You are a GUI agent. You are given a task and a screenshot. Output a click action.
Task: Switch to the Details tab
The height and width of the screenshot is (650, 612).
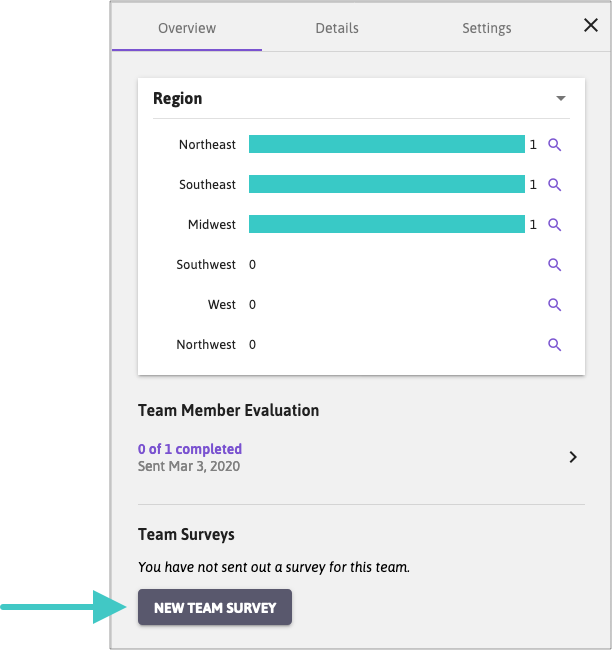coord(337,28)
